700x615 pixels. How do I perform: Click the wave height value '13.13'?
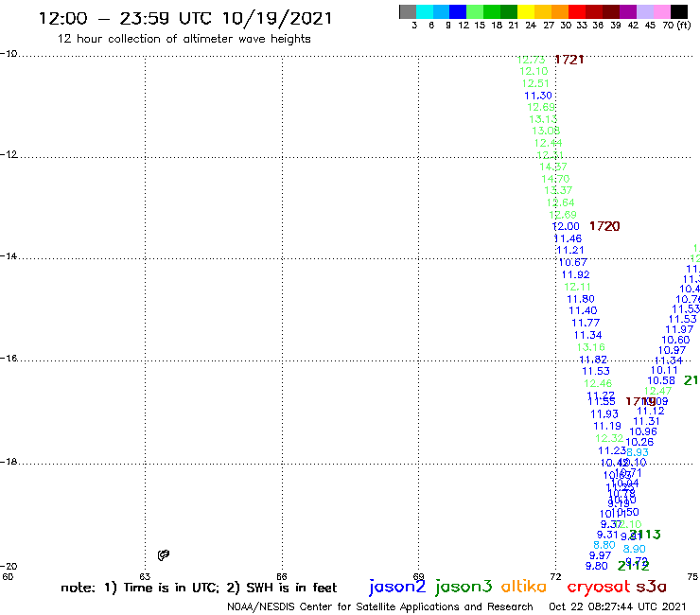[543, 119]
